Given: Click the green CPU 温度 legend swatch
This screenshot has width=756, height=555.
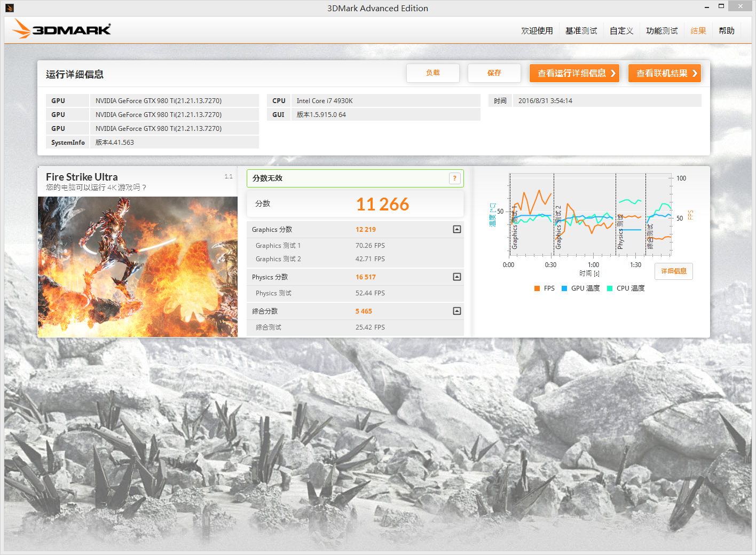Looking at the screenshot, I should pyautogui.click(x=610, y=288).
